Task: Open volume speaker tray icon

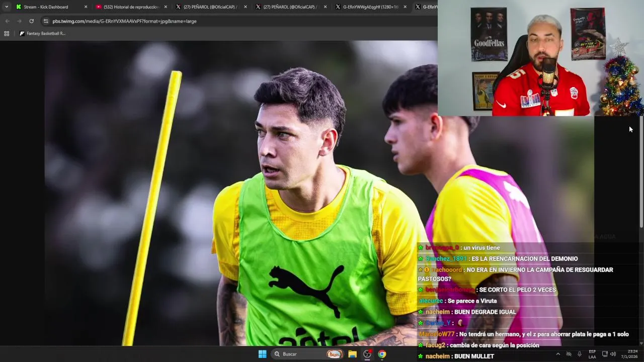Action: (x=613, y=354)
